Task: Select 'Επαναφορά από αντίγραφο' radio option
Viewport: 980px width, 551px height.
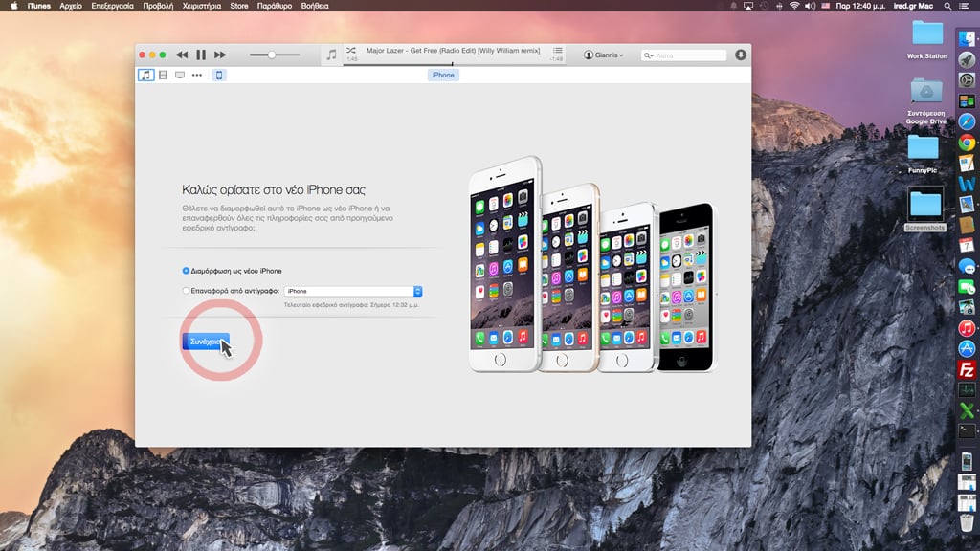Action: tap(186, 291)
